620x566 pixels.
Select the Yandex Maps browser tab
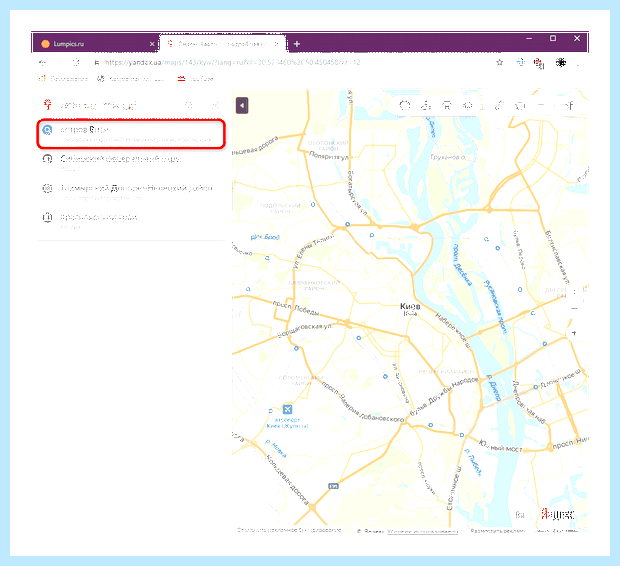(222, 44)
